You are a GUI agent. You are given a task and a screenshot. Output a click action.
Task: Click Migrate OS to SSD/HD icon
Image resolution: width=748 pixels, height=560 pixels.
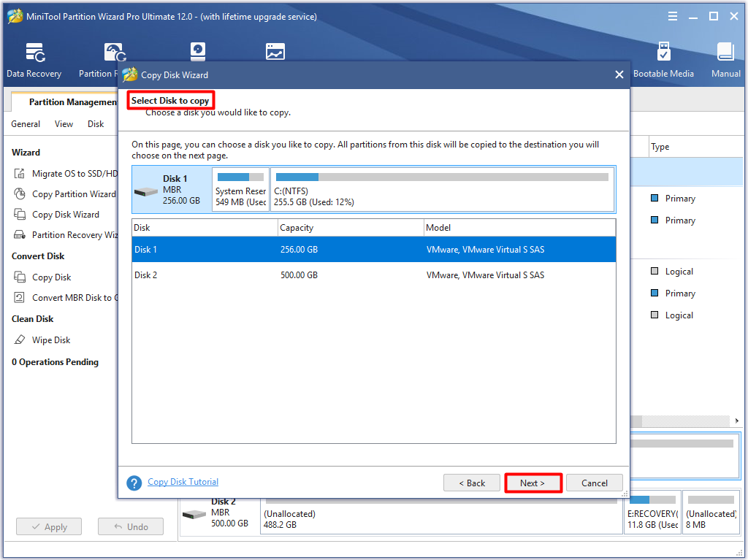click(x=20, y=173)
